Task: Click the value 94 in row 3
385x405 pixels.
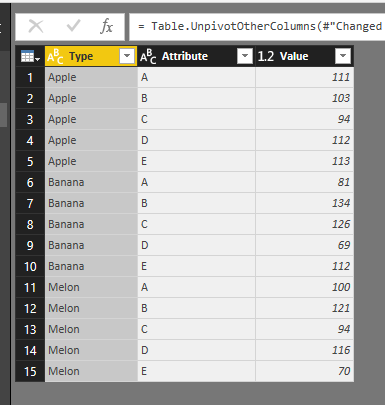Action: (x=304, y=119)
